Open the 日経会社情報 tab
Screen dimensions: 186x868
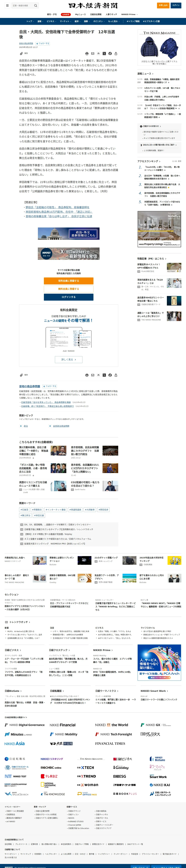(96, 14)
